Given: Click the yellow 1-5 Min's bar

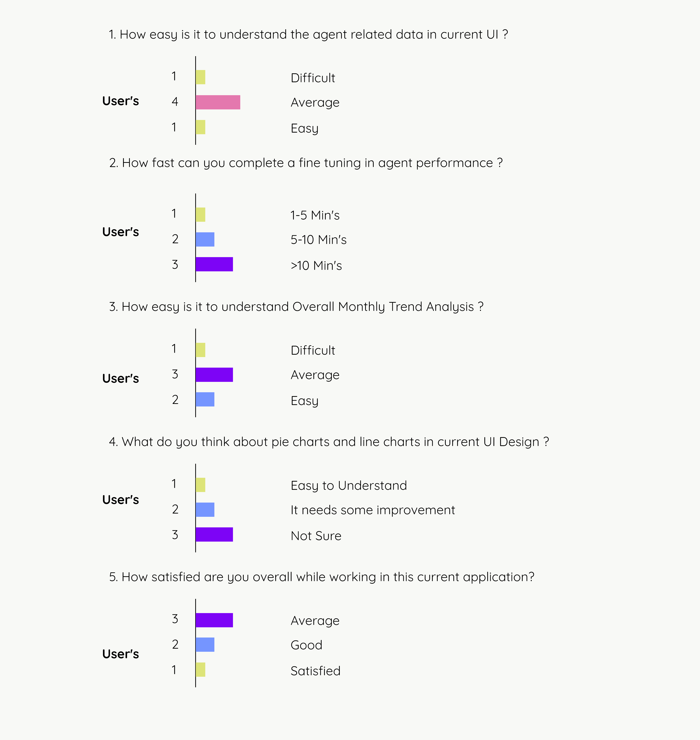Looking at the screenshot, I should click(200, 215).
